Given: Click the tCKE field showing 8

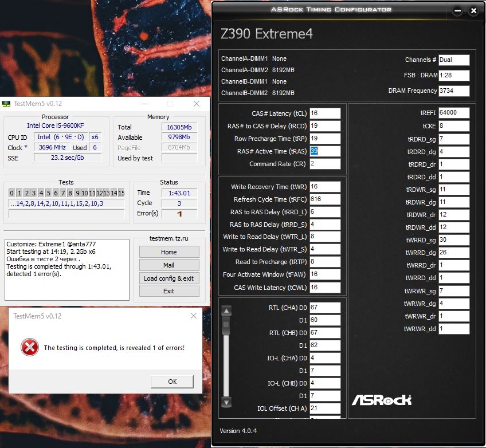Looking at the screenshot, I should [454, 126].
